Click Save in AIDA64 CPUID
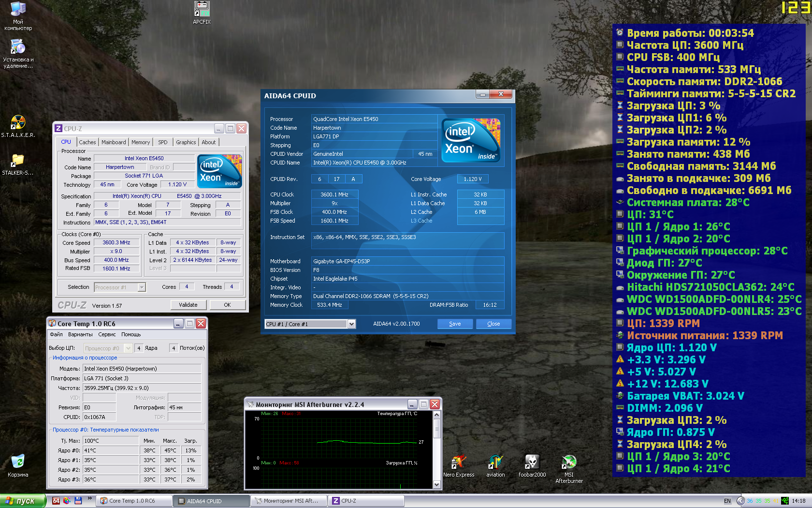The width and height of the screenshot is (812, 508). 455,324
